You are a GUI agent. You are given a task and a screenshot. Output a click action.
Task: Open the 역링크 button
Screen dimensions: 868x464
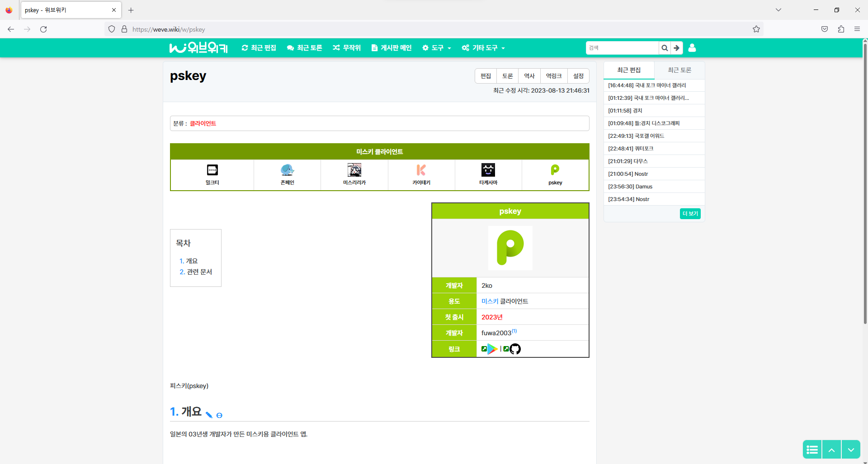click(554, 76)
